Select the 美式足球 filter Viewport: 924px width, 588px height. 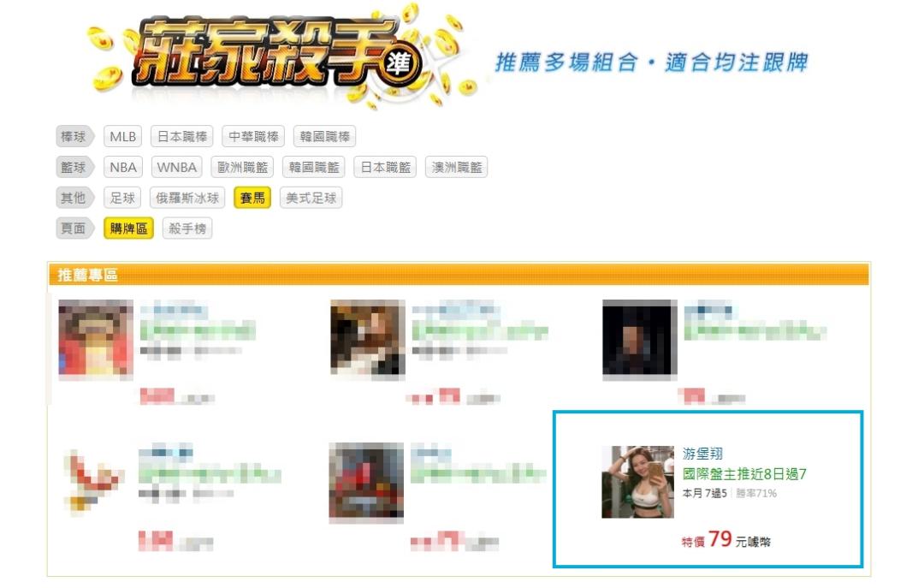coord(311,198)
